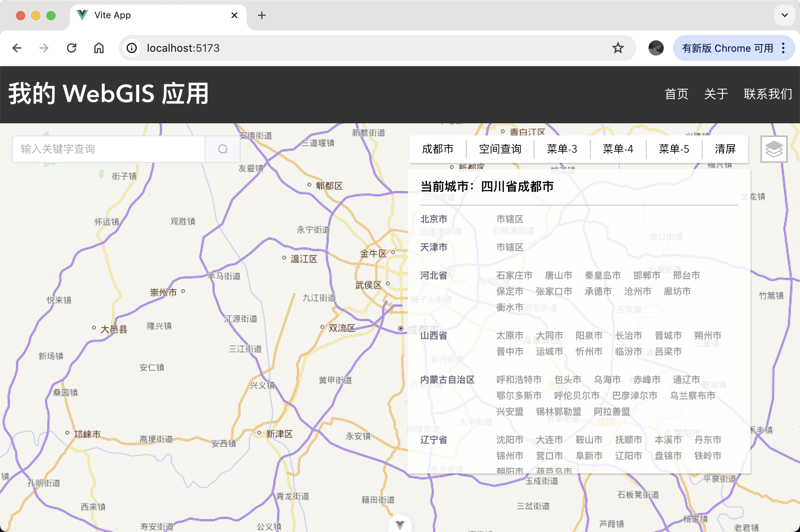
Task: Expand the tab search dropdown arrow
Action: tap(784, 15)
